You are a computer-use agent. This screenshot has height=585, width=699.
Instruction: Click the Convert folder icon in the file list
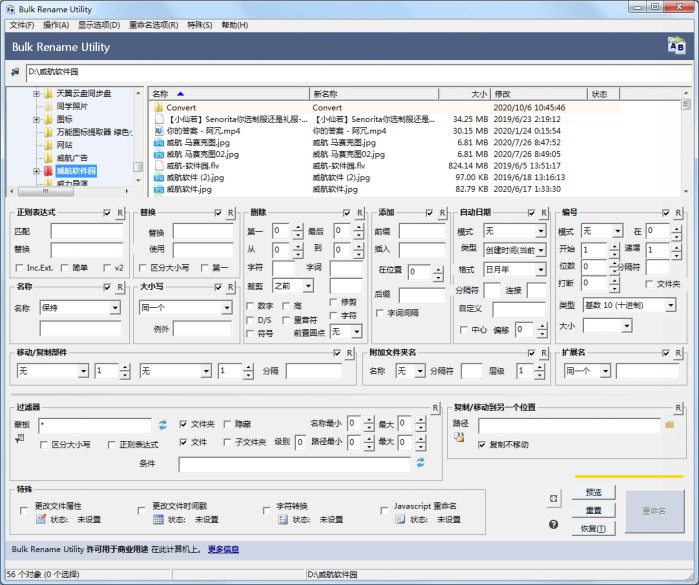[158, 107]
